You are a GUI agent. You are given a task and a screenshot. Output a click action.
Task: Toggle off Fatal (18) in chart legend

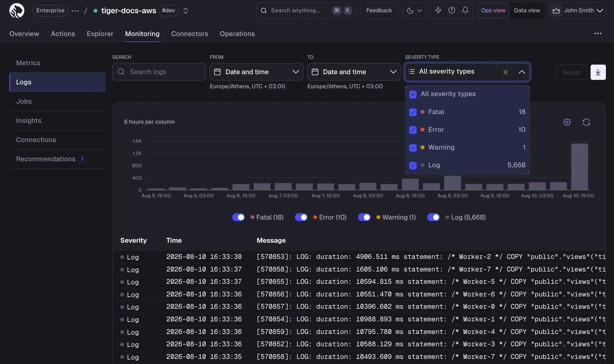coord(239,217)
